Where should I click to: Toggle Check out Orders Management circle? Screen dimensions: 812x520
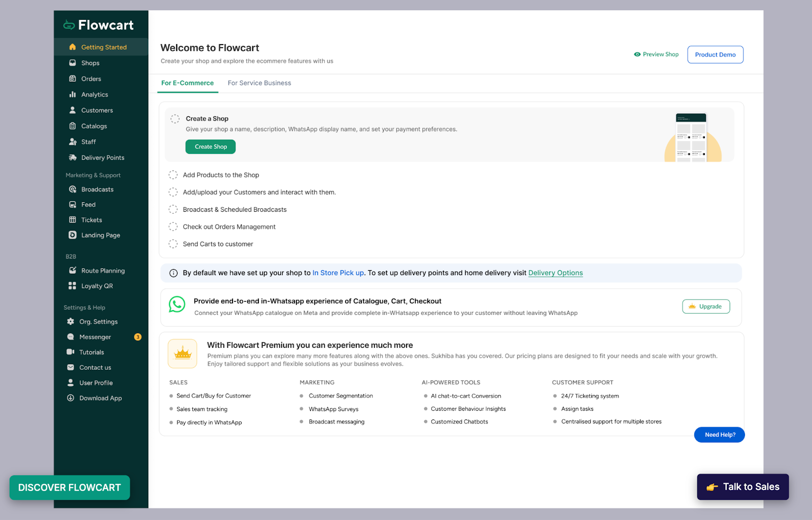(x=173, y=226)
